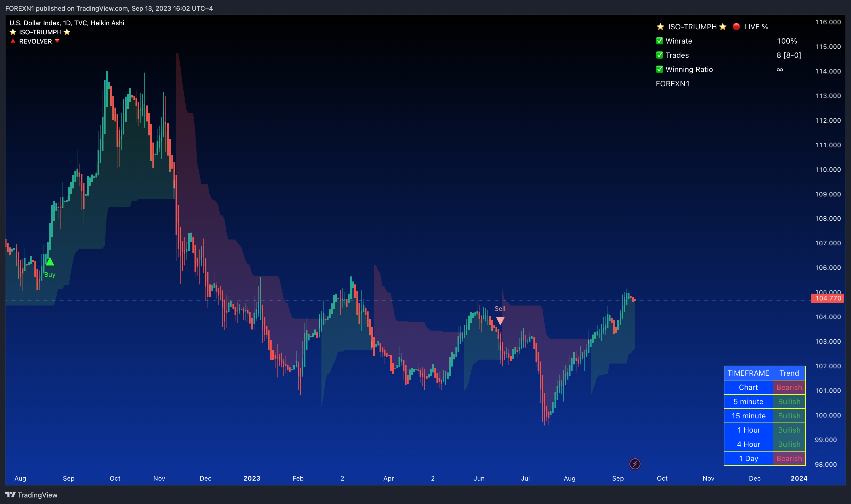Click the Winrate 100% value

pos(787,41)
